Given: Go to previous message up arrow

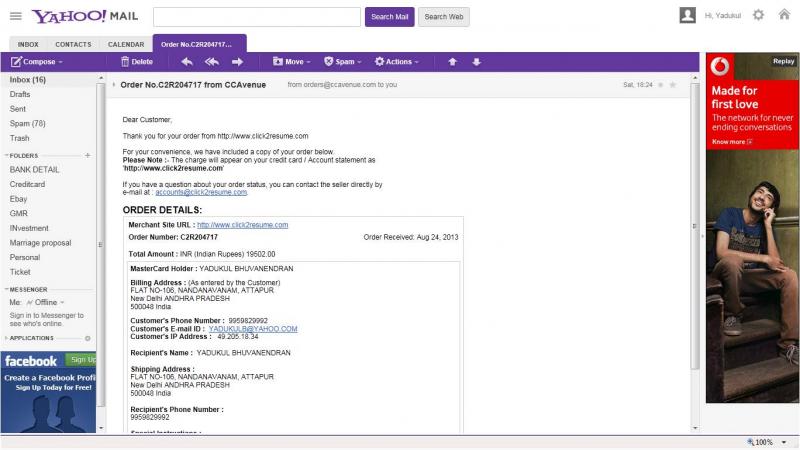Looking at the screenshot, I should (452, 62).
